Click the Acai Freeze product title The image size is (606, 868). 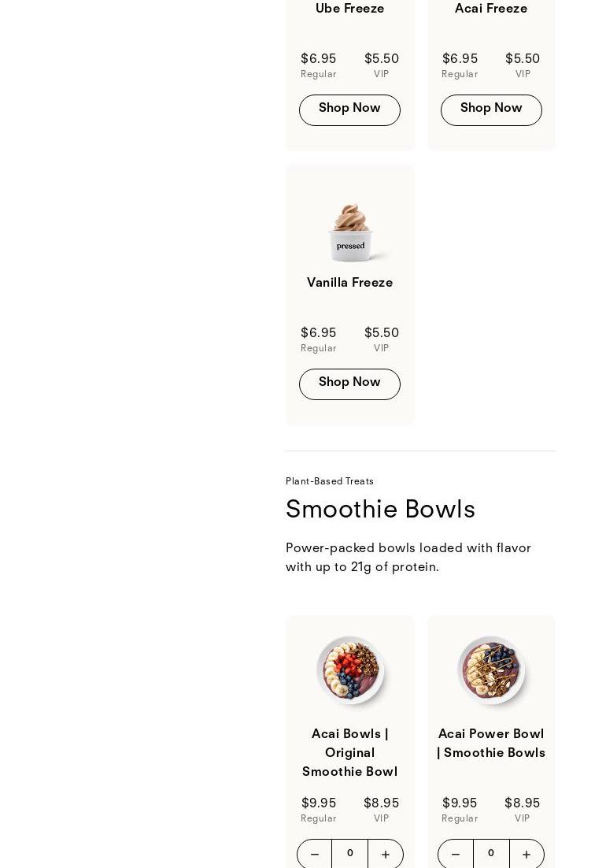[491, 9]
